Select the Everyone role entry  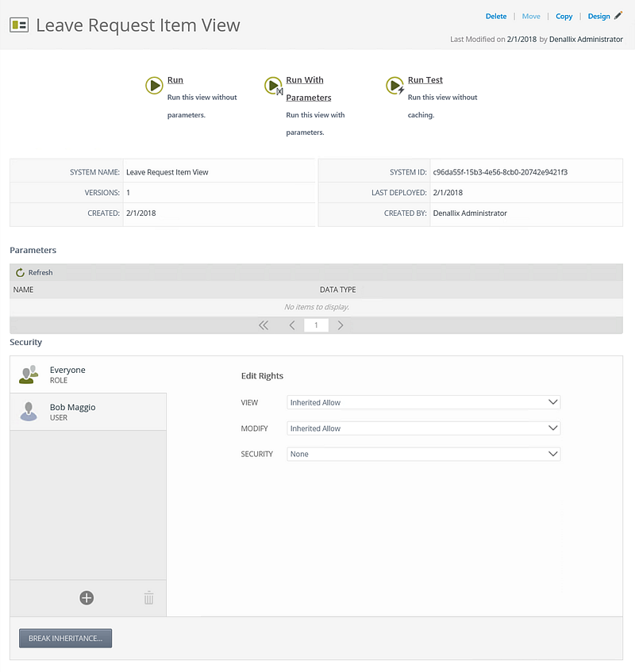(88, 374)
